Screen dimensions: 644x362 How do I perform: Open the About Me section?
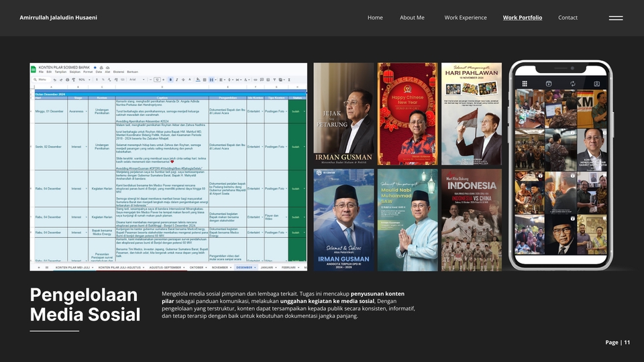(x=412, y=17)
